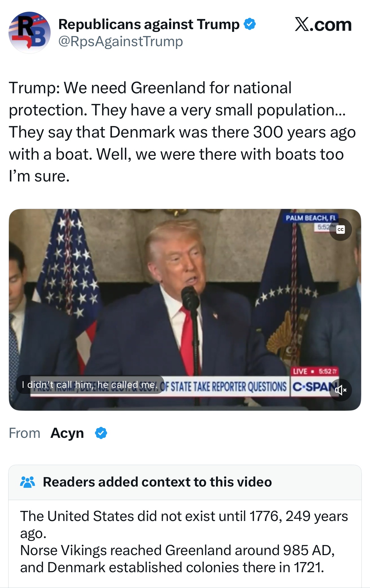Play the C-SPAN press conference video
Screen dimensions: 370x588
point(185,310)
